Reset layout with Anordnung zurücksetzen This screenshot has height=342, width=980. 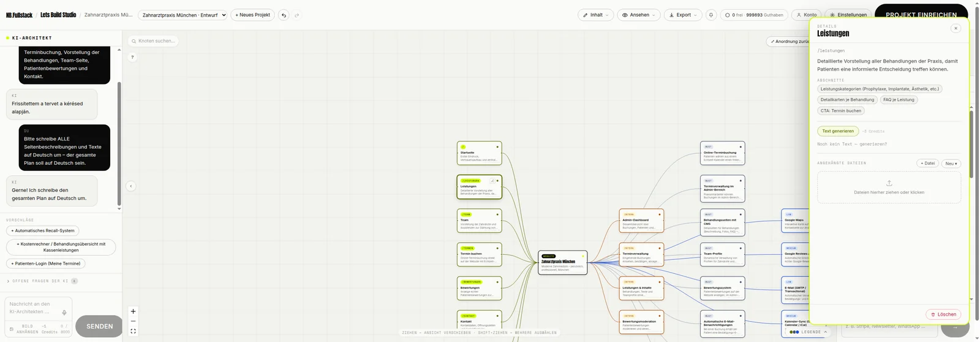point(788,42)
